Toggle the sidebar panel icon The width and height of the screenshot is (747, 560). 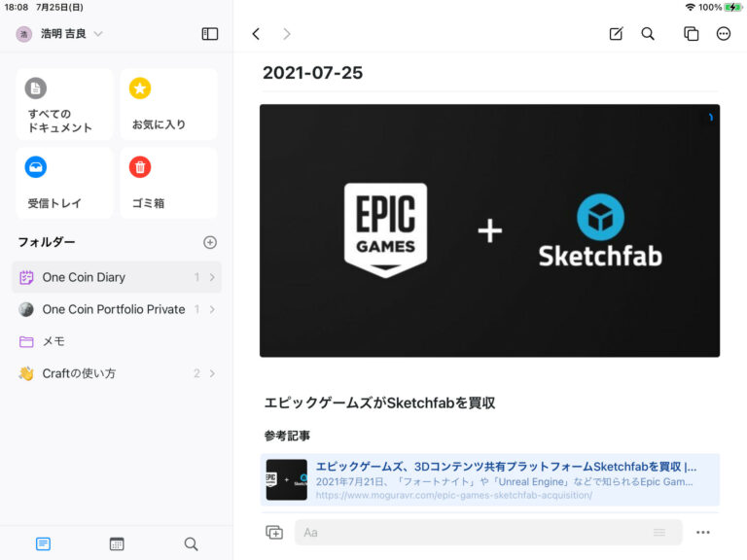[x=210, y=34]
